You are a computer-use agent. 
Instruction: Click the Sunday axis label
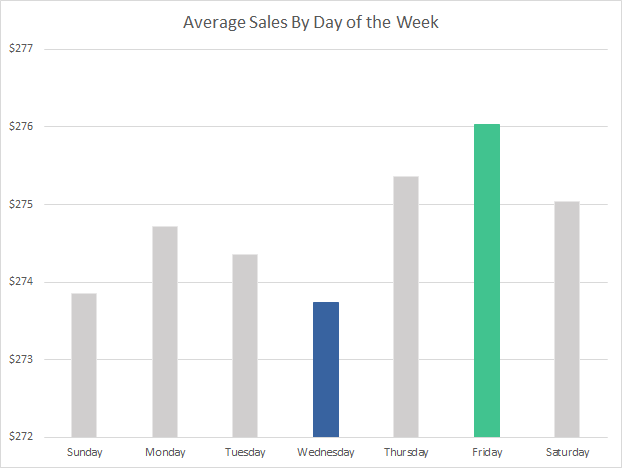(x=84, y=452)
